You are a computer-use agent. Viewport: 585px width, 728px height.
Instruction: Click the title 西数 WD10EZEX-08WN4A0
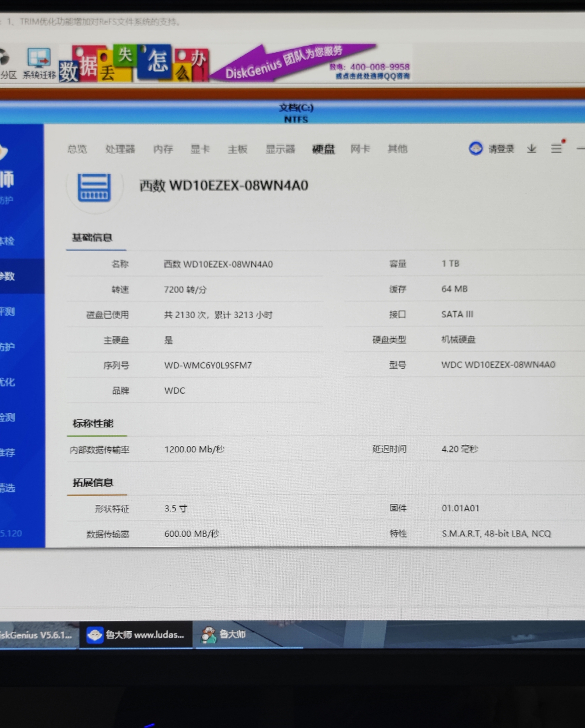click(224, 186)
